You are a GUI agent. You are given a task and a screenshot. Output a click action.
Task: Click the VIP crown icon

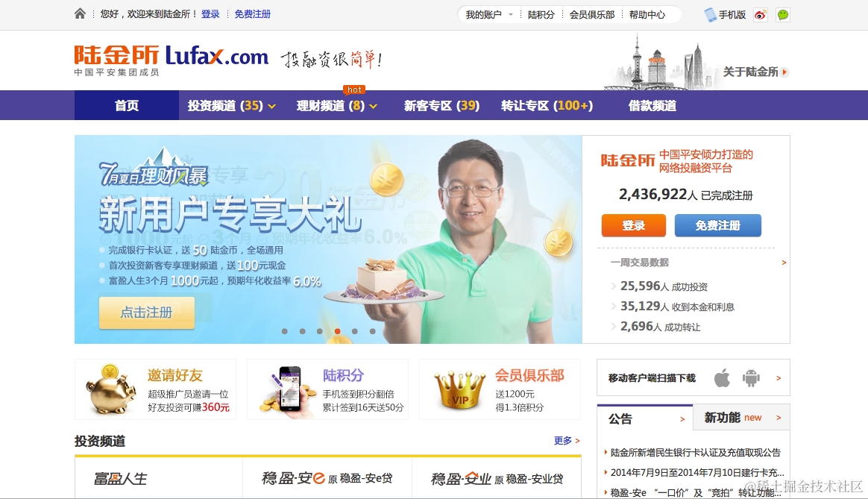(459, 390)
